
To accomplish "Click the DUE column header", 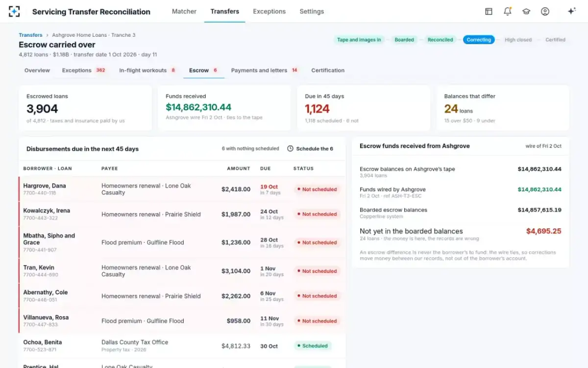I will [266, 168].
